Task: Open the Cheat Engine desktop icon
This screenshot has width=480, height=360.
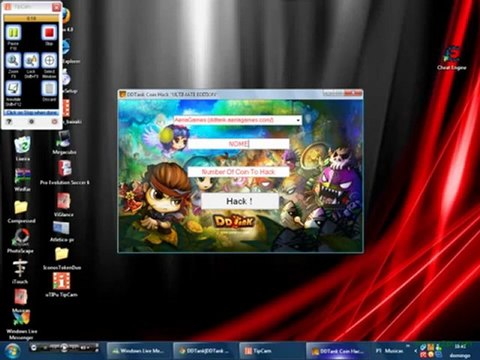Action: tap(452, 58)
